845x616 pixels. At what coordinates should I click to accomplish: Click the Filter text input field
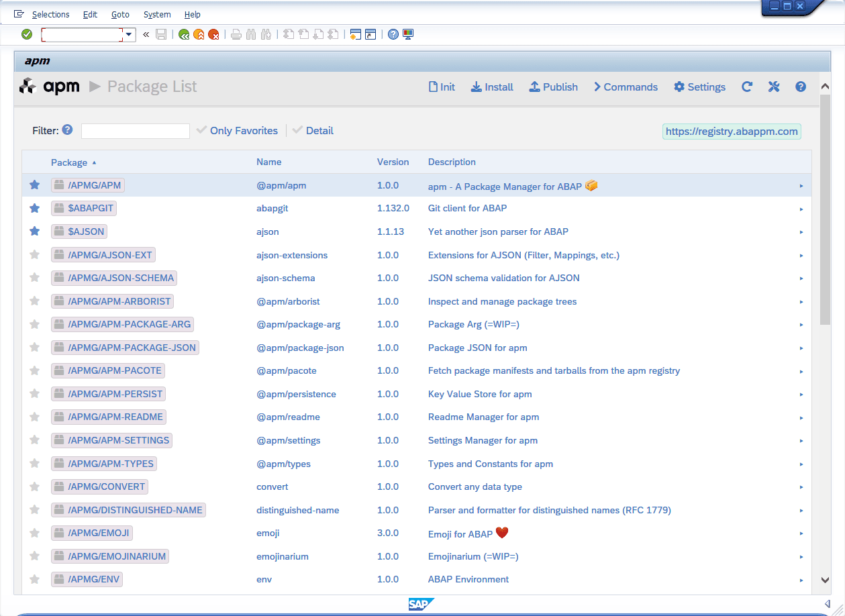click(136, 131)
